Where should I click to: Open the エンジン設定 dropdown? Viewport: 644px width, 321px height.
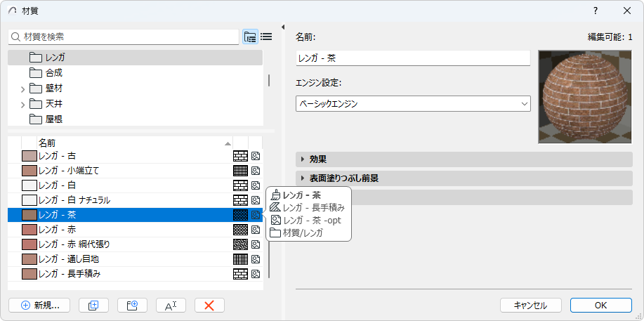[413, 104]
